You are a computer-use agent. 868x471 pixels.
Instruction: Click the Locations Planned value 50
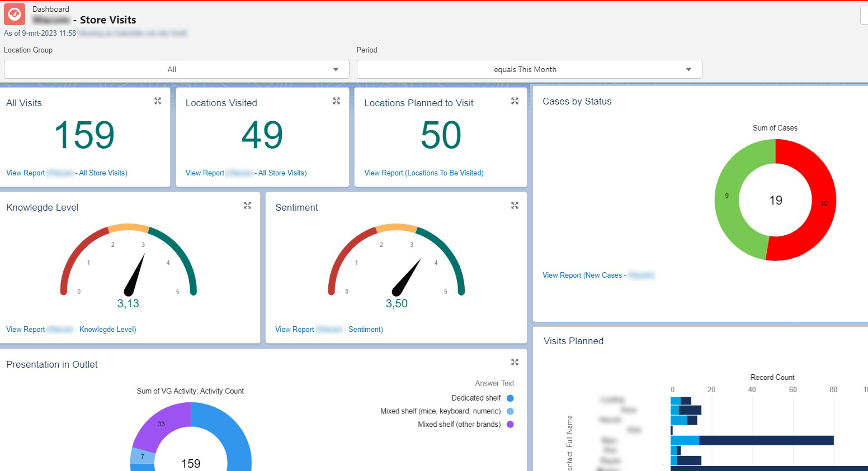pyautogui.click(x=441, y=135)
